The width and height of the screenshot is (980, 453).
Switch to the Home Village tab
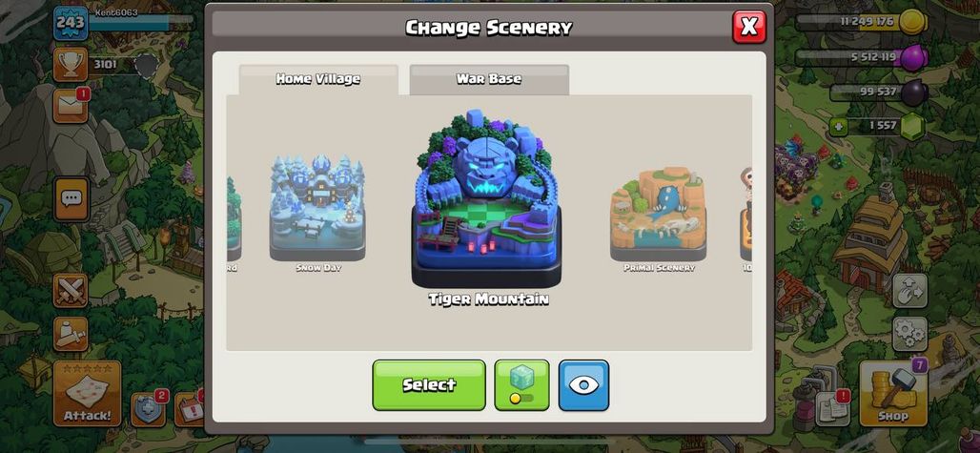(318, 79)
